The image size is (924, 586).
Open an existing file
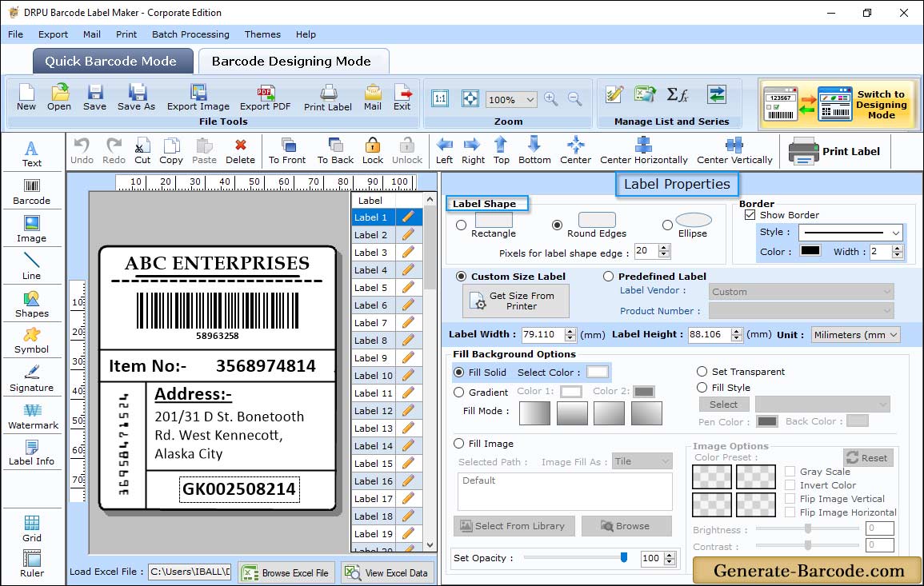click(x=59, y=98)
